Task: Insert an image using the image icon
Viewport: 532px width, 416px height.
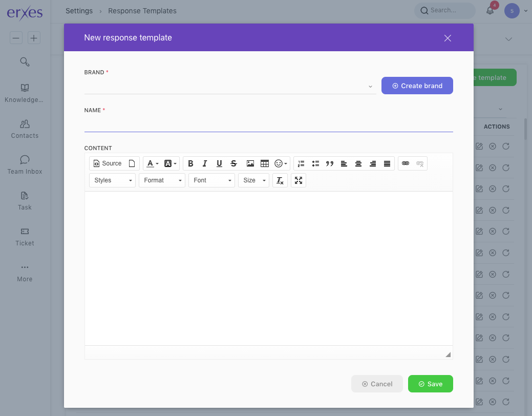Action: click(x=250, y=163)
